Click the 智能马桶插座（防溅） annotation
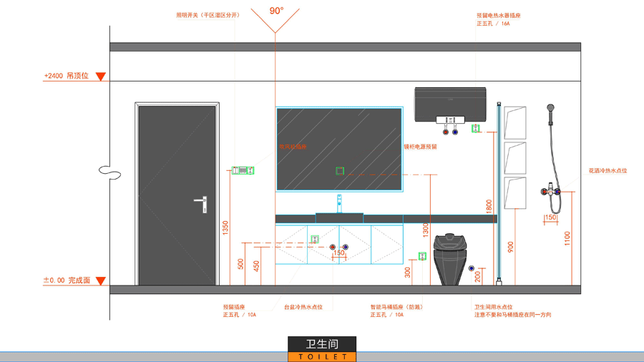644x362 pixels. 396,307
